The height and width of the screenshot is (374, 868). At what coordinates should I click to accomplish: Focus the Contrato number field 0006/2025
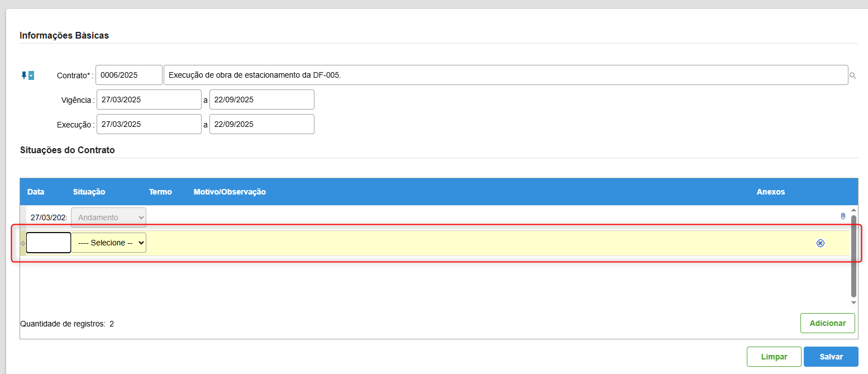(x=129, y=75)
